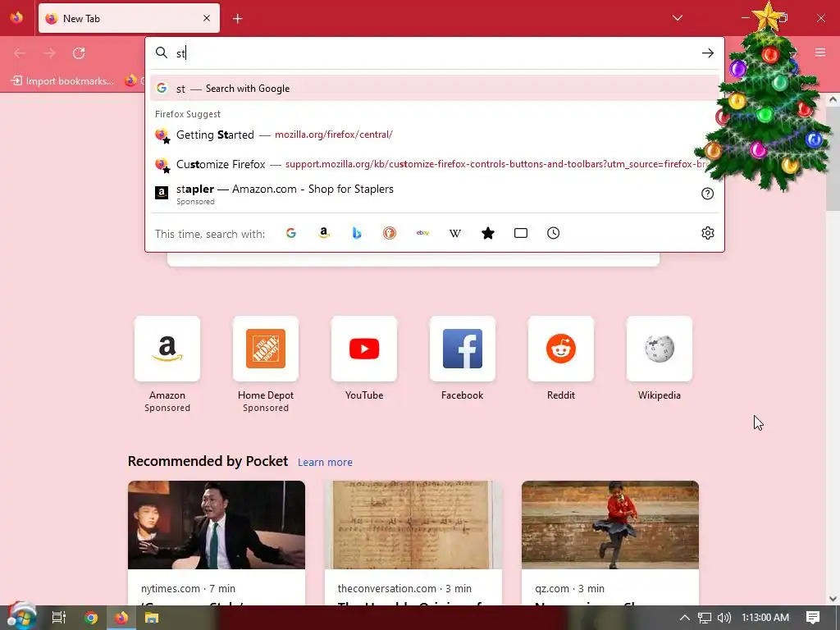The image size is (840, 630).
Task: Search open tabs via tab icon
Action: pos(521,233)
